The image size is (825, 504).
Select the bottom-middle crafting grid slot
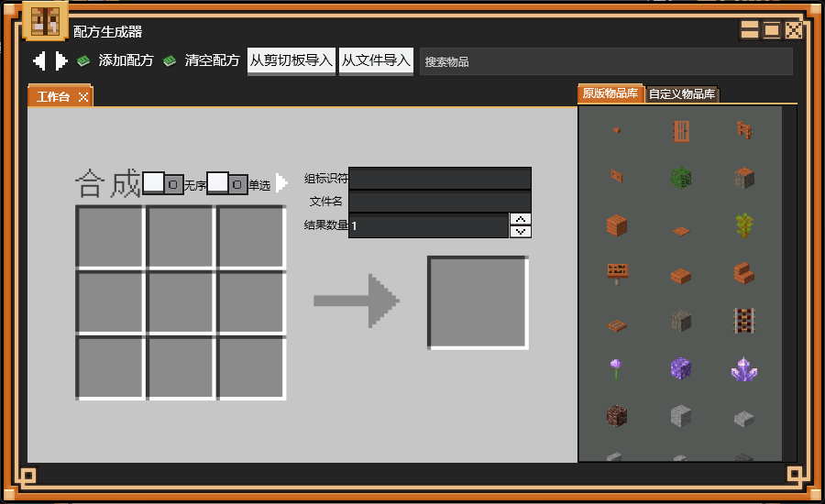click(x=181, y=367)
